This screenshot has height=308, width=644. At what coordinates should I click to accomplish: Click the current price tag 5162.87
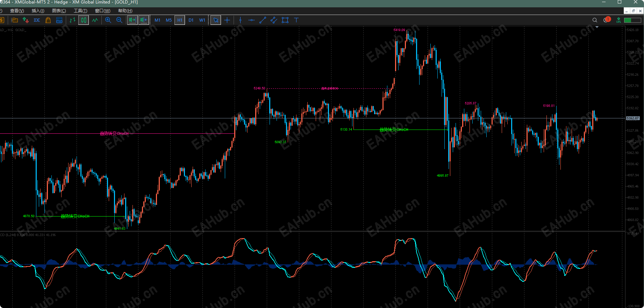(633, 118)
